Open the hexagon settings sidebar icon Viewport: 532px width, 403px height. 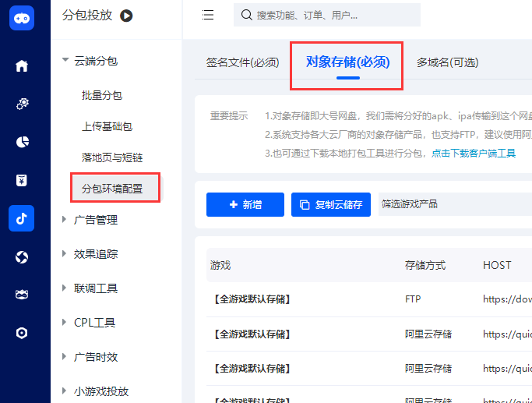point(22,333)
